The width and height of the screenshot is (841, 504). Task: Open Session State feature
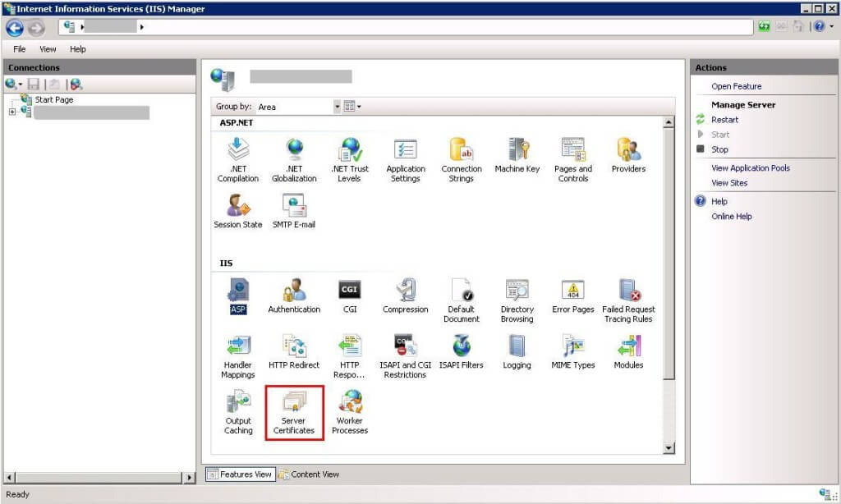238,211
